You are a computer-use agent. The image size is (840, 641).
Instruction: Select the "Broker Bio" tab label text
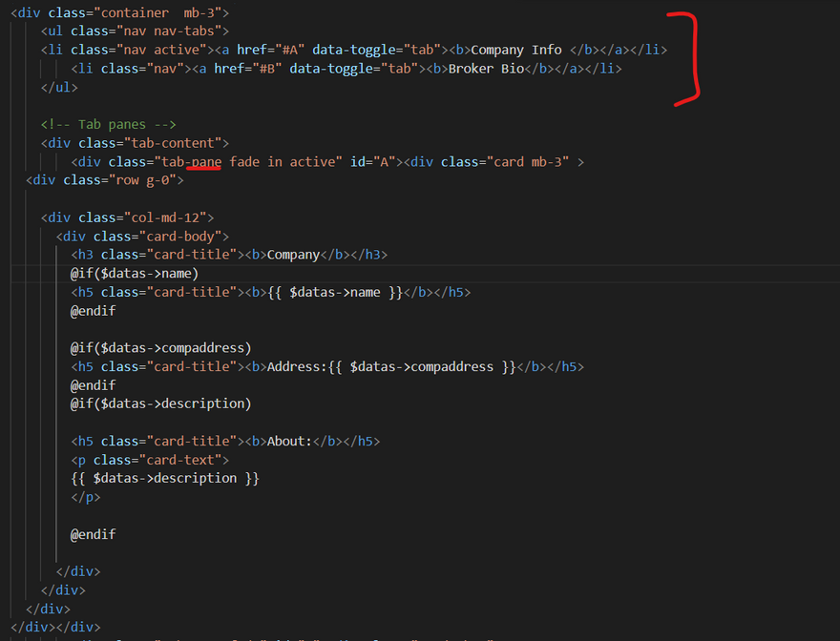(486, 69)
